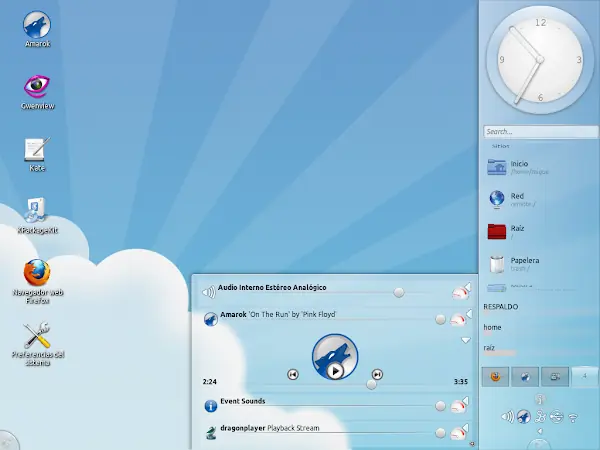The height and width of the screenshot is (450, 600).
Task: Open the RESPALDO device
Action: coord(501,307)
